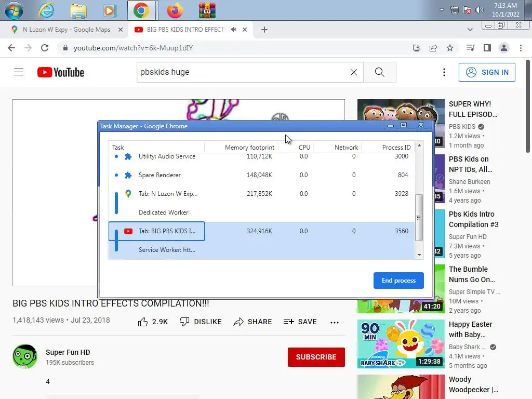This screenshot has width=532, height=399.
Task: Open the YouTube hamburger guide menu
Action: 19,72
